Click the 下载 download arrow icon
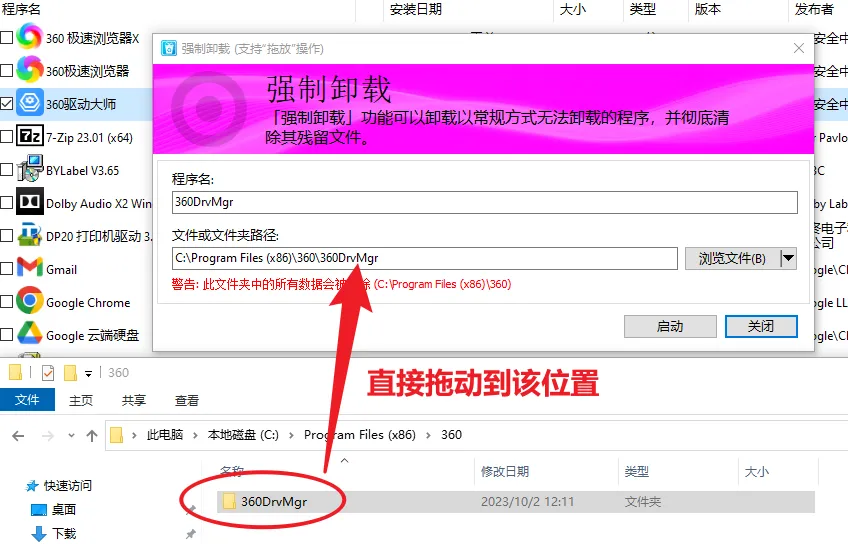The height and width of the screenshot is (544, 848). (x=39, y=534)
